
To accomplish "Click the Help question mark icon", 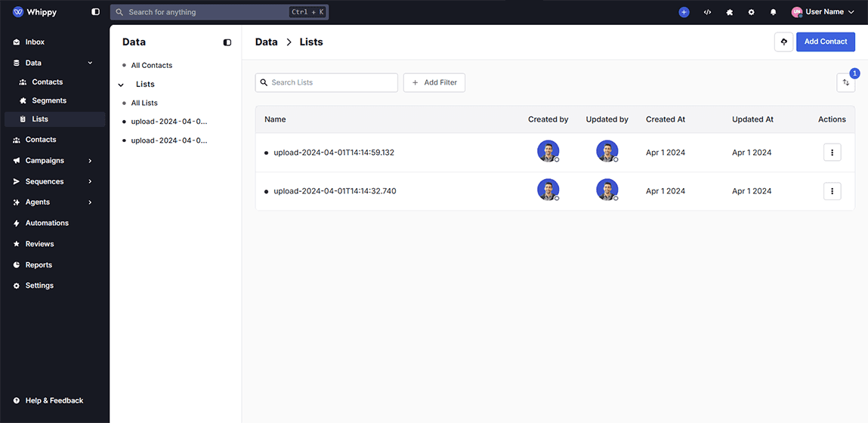I will (16, 400).
